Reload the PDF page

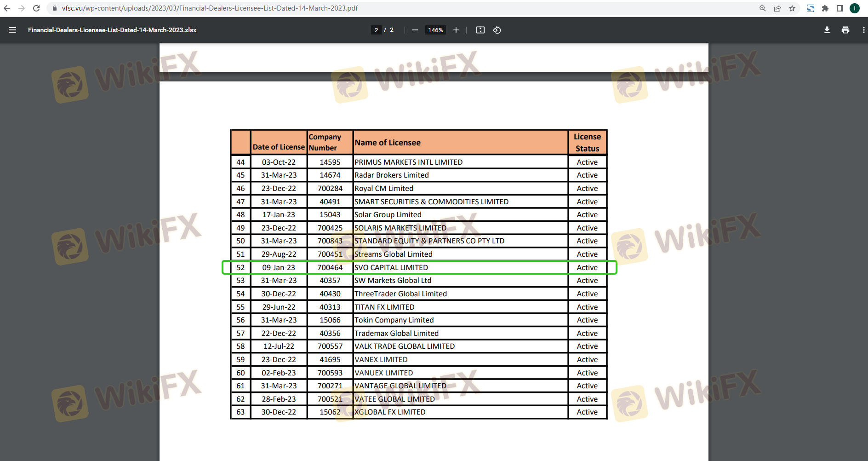pyautogui.click(x=36, y=8)
